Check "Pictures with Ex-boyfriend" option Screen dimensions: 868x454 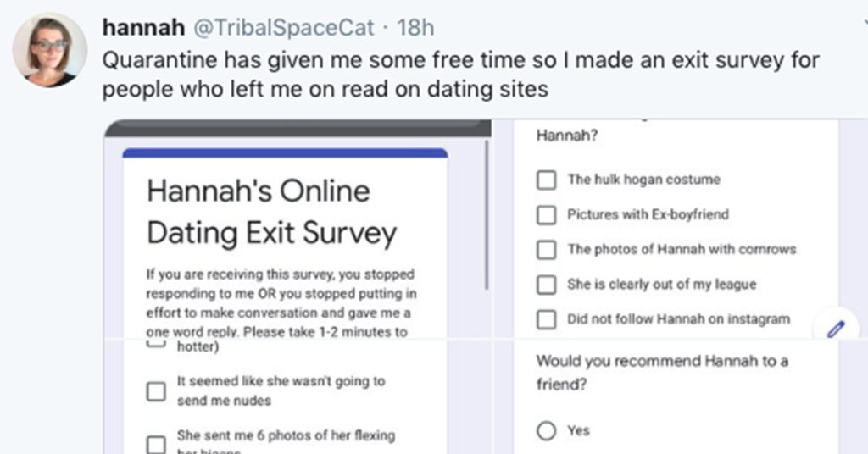(x=547, y=214)
